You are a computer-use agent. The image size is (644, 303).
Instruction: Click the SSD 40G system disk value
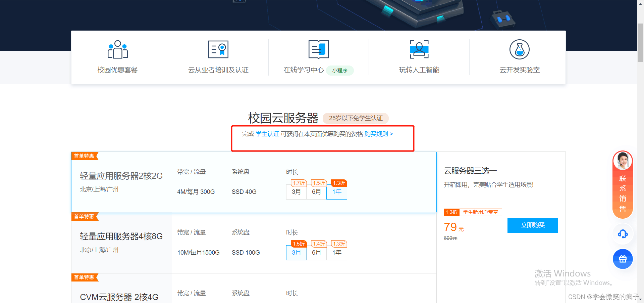tap(244, 192)
